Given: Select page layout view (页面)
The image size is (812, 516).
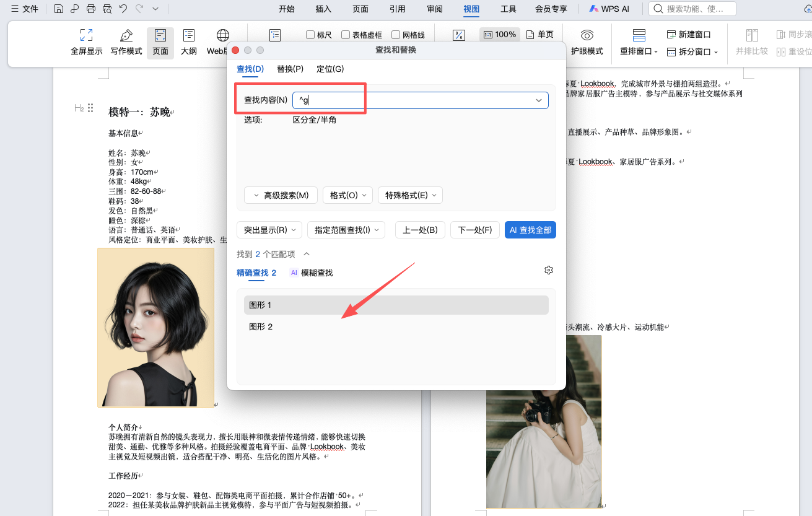Looking at the screenshot, I should pyautogui.click(x=160, y=42).
